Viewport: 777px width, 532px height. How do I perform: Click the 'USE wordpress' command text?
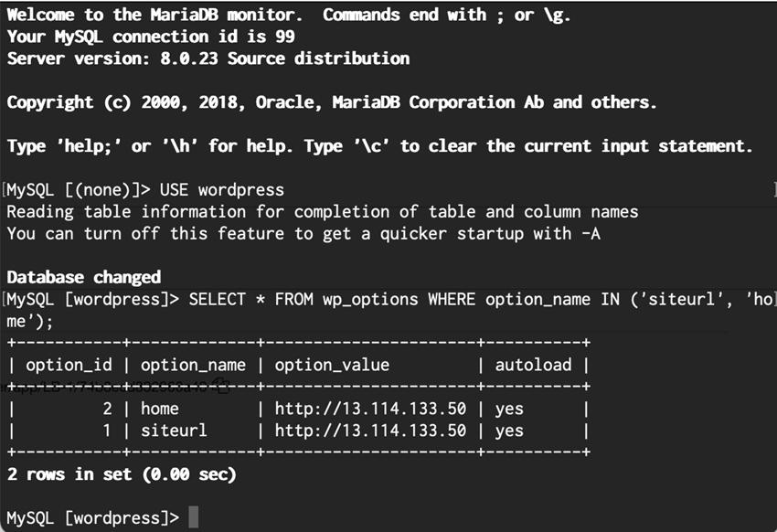click(x=222, y=190)
